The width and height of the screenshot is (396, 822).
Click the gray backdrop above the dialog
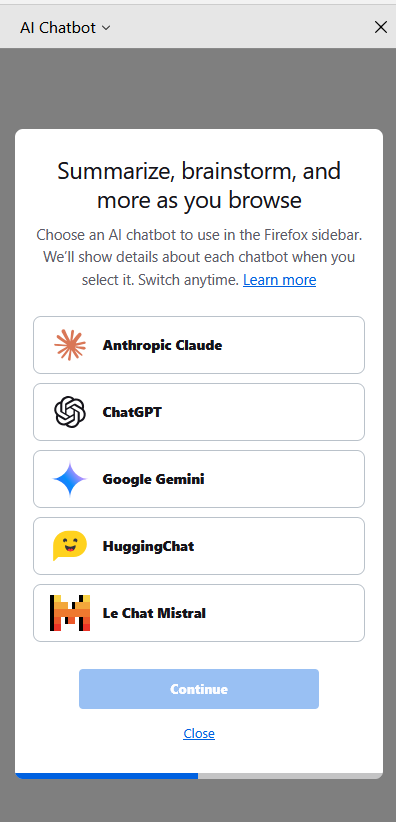(x=198, y=88)
